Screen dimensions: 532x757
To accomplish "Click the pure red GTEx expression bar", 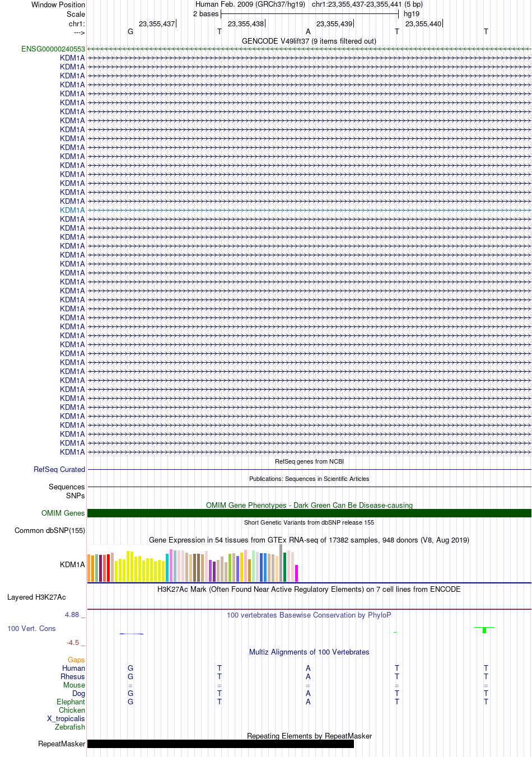I will pyautogui.click(x=109, y=568).
